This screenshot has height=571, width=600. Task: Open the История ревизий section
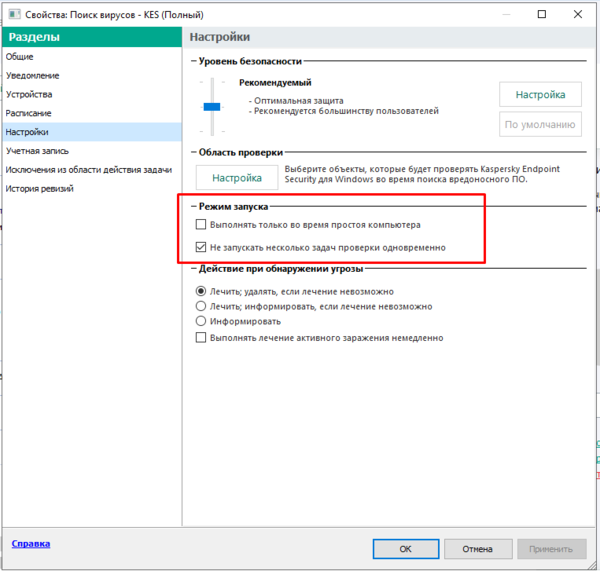pos(92,188)
